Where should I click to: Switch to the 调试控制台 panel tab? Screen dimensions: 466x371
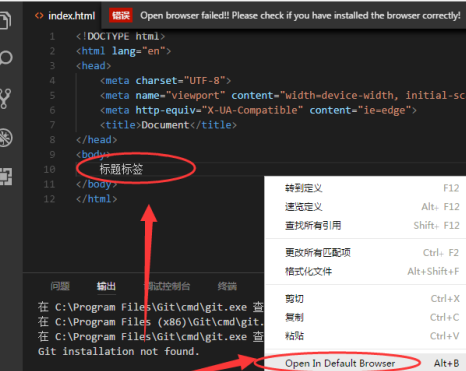tap(168, 286)
